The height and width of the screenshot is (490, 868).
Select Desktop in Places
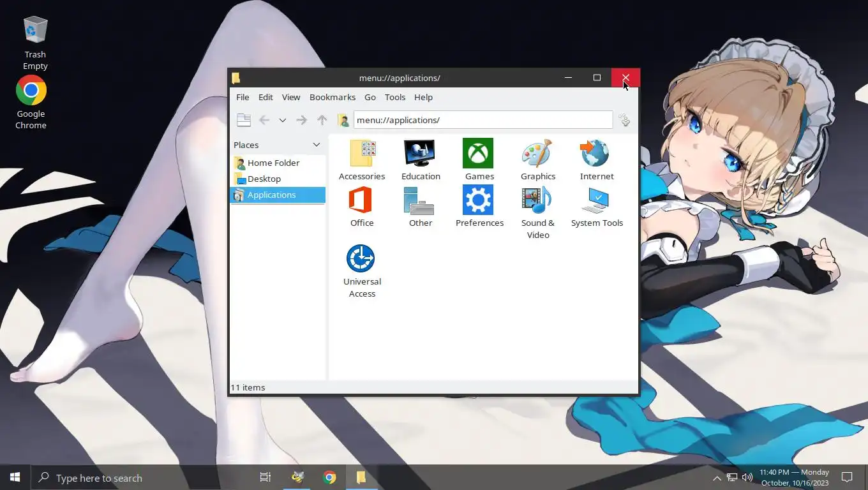coord(278,179)
